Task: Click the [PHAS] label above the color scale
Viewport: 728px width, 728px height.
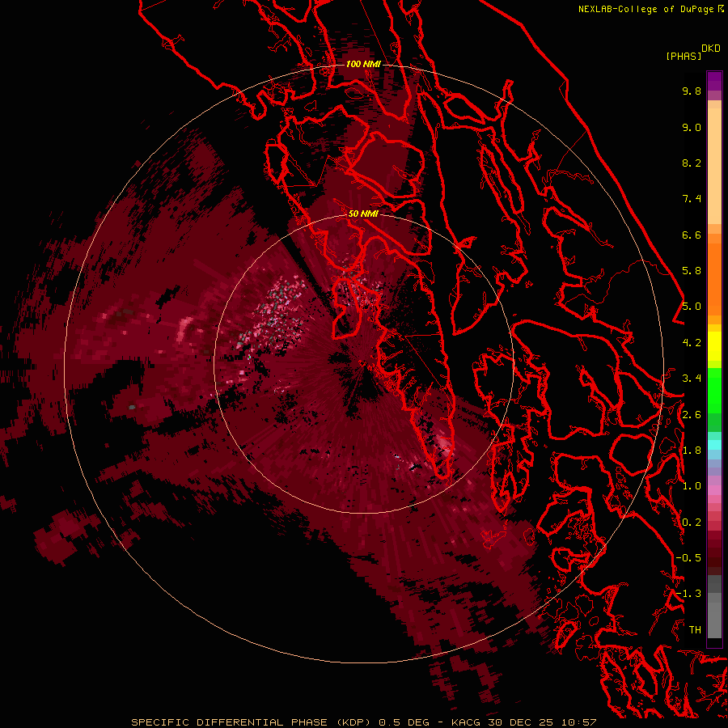Action: point(684,56)
